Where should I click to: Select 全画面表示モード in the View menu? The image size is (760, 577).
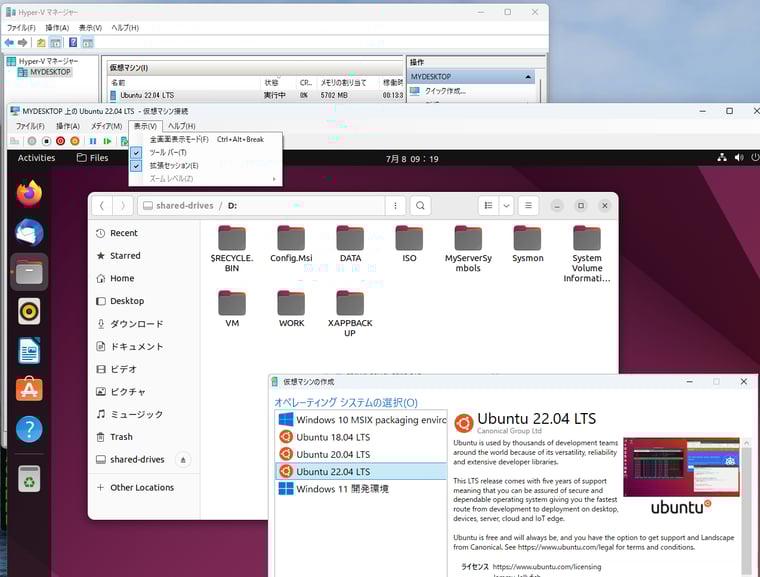206,139
